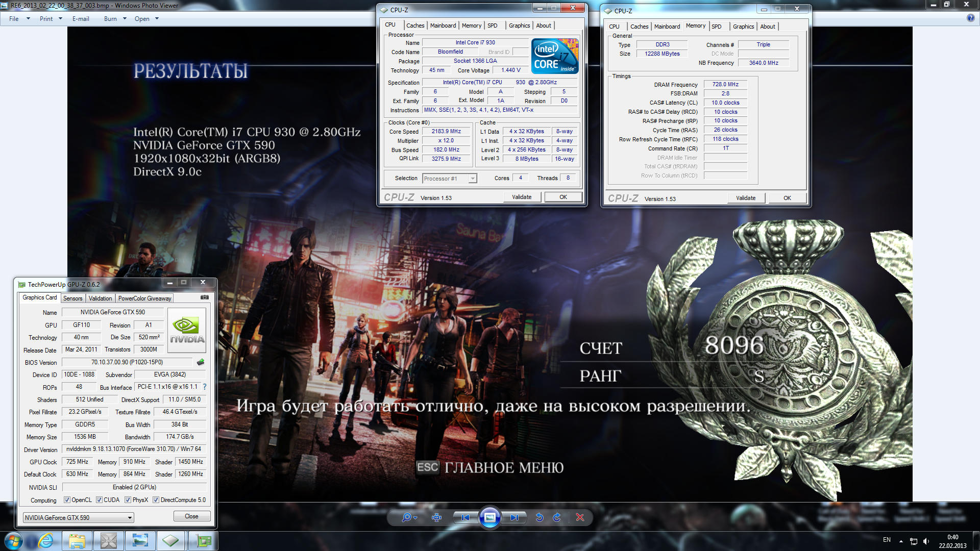Image resolution: width=980 pixels, height=551 pixels.
Task: Click the BIOS save icon in GPU-Z
Action: pos(201,362)
